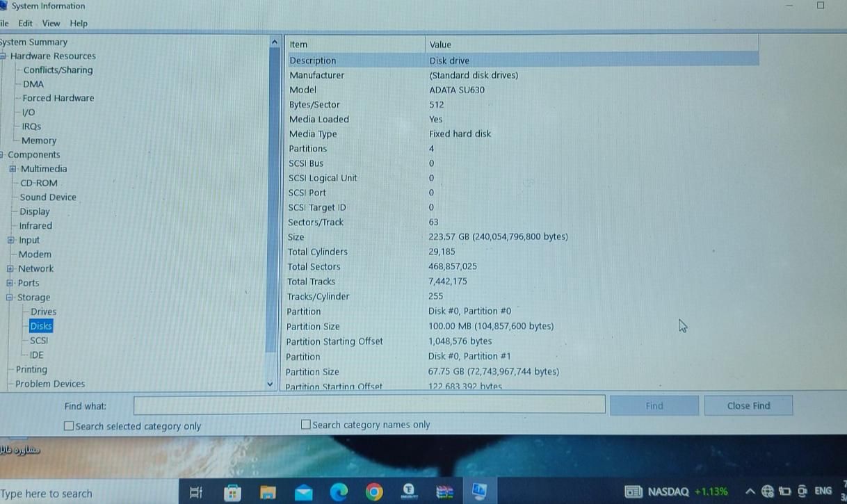Screen dimensions: 847x504
Task: Open the Edit menu
Action: point(25,23)
